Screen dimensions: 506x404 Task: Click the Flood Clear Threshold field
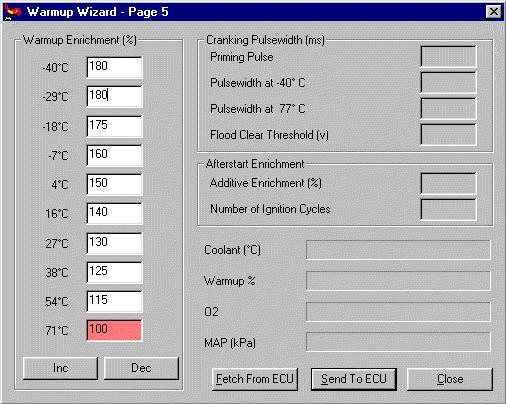click(448, 135)
